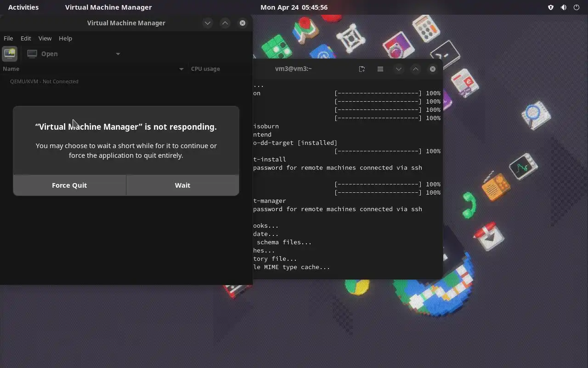This screenshot has width=588, height=368.
Task: Click the "isoburn" line in terminal
Action: (266, 126)
